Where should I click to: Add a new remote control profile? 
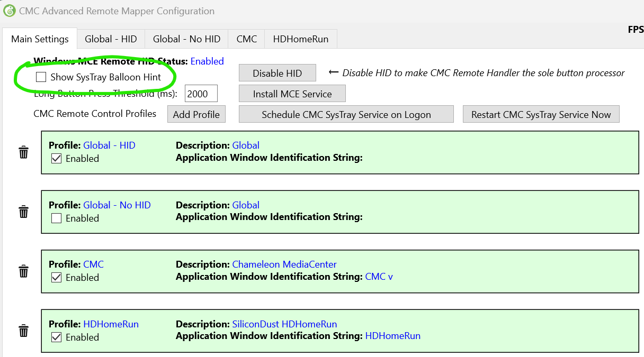196,115
